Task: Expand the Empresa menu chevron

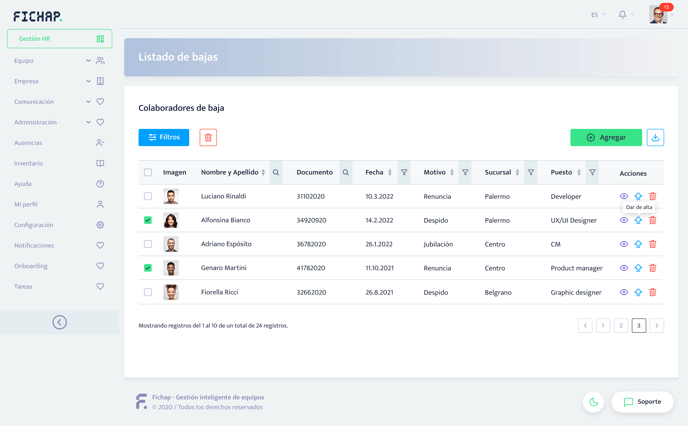Action: pos(88,81)
